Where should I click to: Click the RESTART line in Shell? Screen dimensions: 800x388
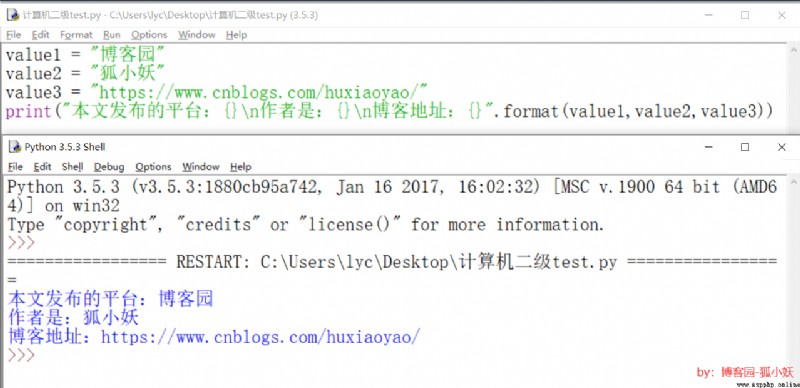pos(392,262)
